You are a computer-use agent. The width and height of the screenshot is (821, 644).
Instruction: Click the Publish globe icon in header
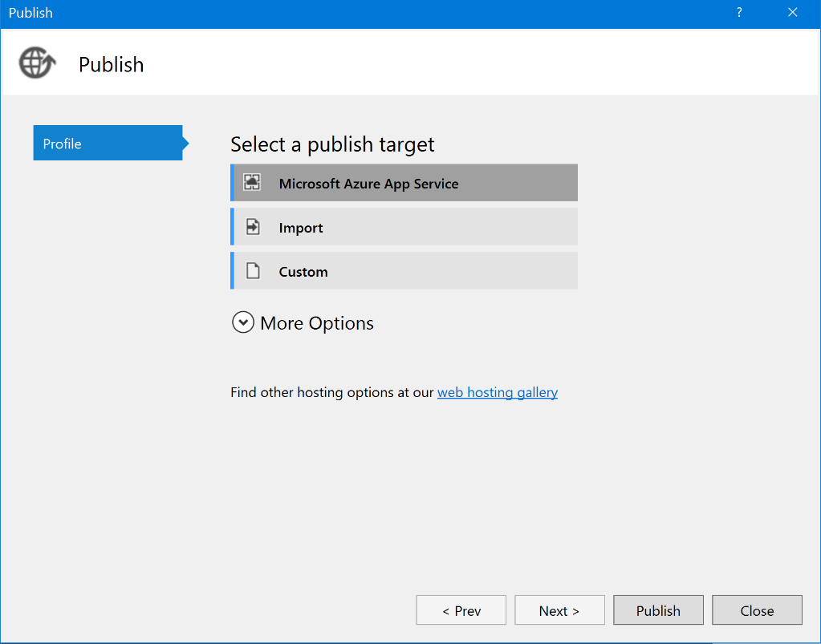tap(37, 63)
